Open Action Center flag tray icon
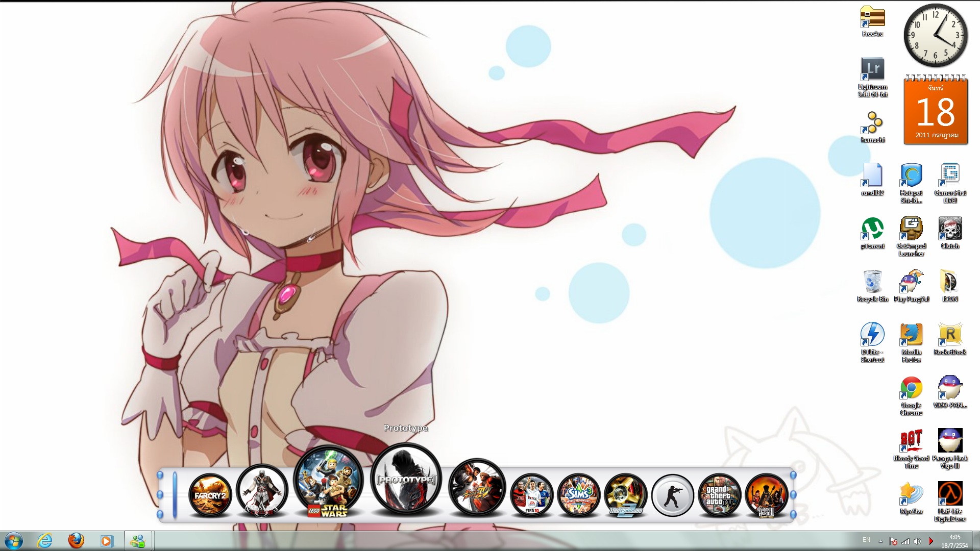Image resolution: width=980 pixels, height=551 pixels. 893,541
